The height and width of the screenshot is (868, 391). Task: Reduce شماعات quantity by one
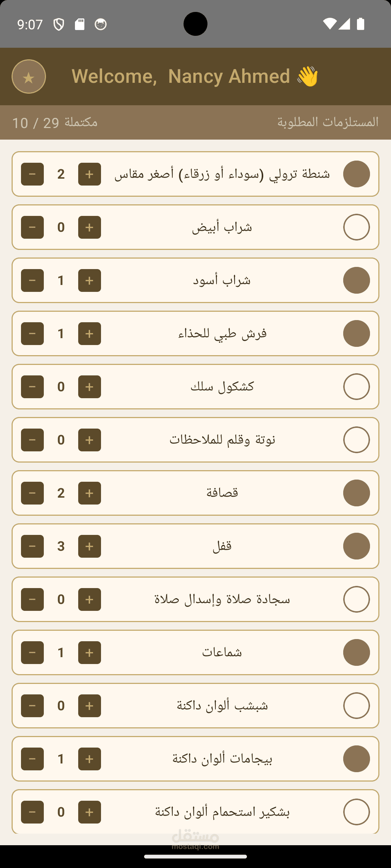click(x=32, y=652)
